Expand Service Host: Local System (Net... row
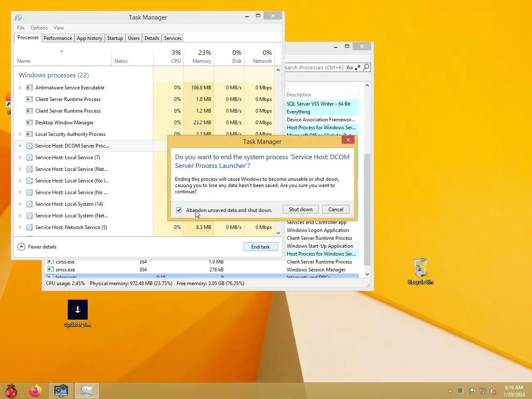The height and width of the screenshot is (399, 532). coord(20,216)
